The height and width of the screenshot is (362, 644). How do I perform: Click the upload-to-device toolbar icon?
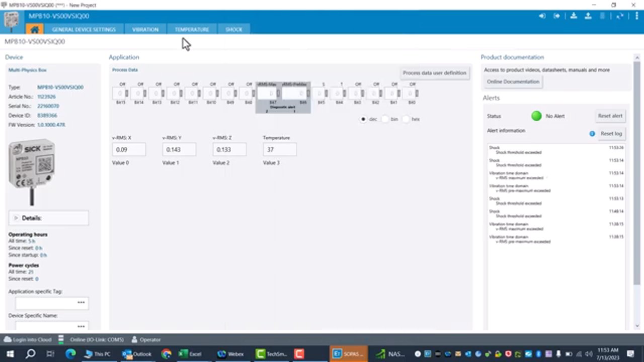point(588,16)
